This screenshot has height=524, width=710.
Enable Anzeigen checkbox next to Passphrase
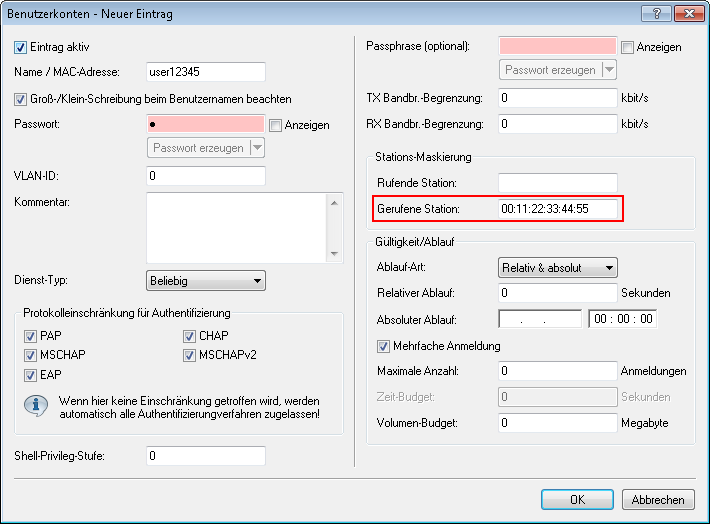[x=627, y=47]
